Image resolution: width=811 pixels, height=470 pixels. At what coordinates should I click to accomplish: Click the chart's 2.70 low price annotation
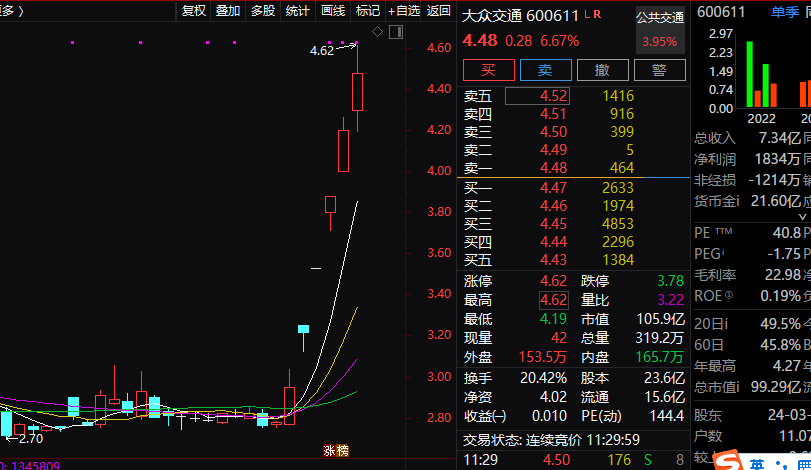coord(31,439)
